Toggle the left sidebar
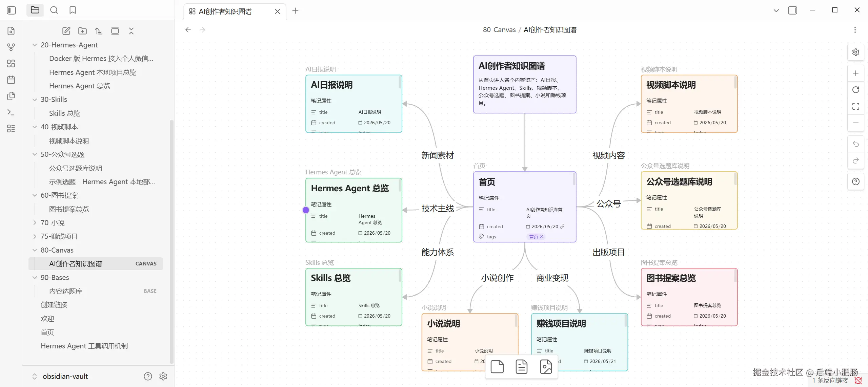 [x=11, y=10]
